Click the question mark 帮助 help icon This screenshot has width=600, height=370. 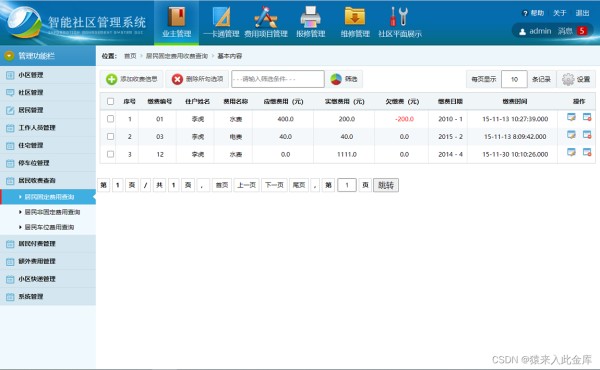pos(525,13)
